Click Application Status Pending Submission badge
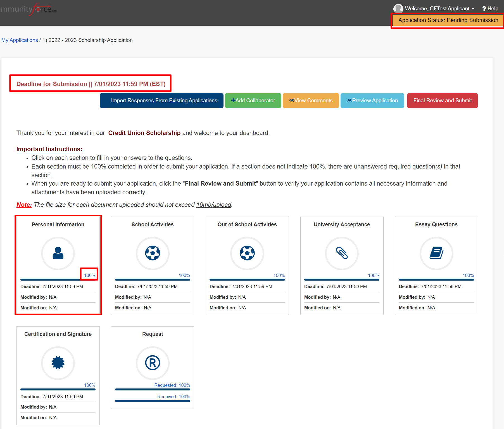This screenshot has height=429, width=504. click(x=448, y=20)
